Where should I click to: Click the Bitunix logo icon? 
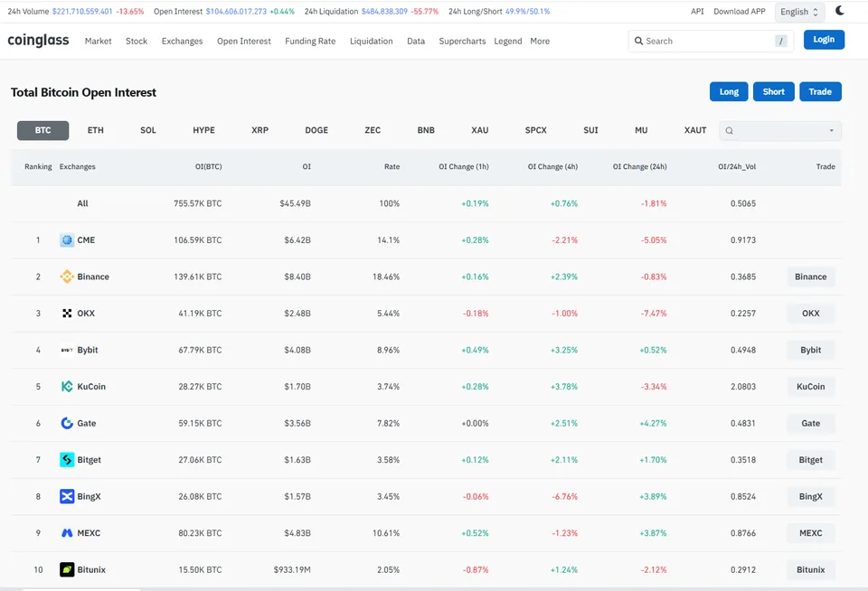[67, 569]
